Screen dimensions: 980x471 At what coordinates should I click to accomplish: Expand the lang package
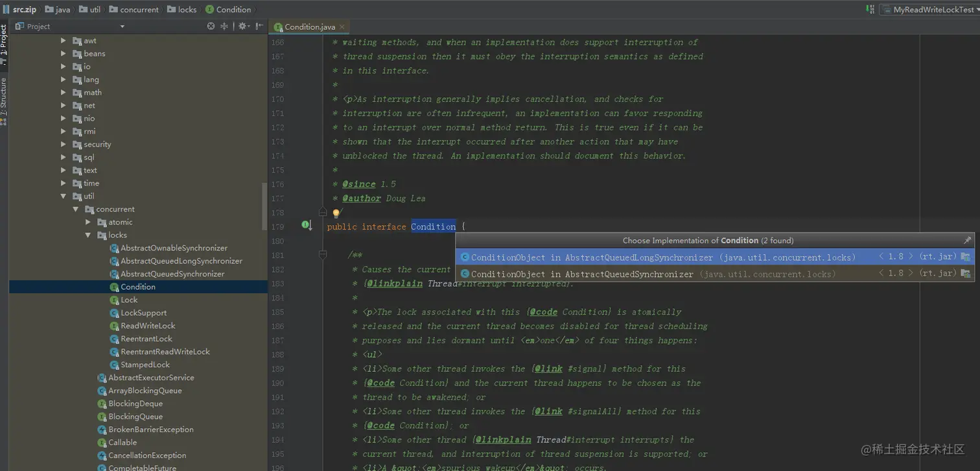(64, 79)
